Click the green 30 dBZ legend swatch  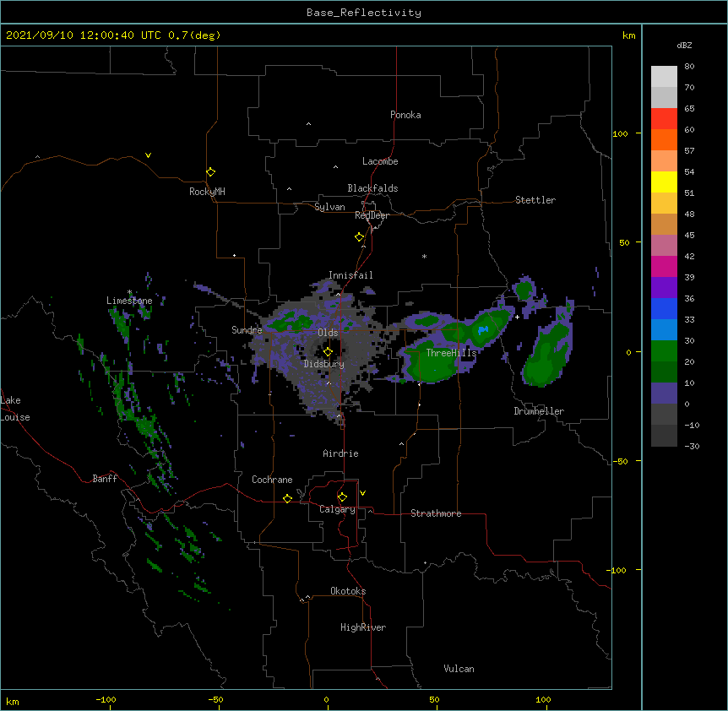click(664, 351)
